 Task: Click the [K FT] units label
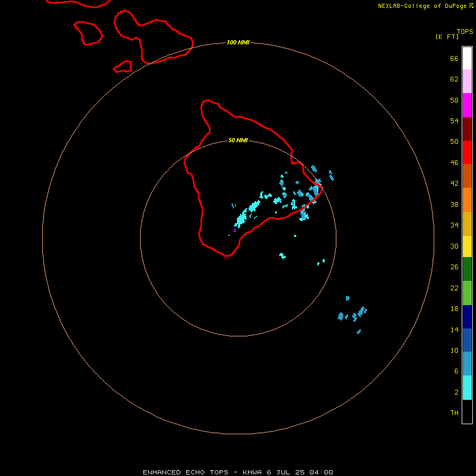[x=447, y=36]
